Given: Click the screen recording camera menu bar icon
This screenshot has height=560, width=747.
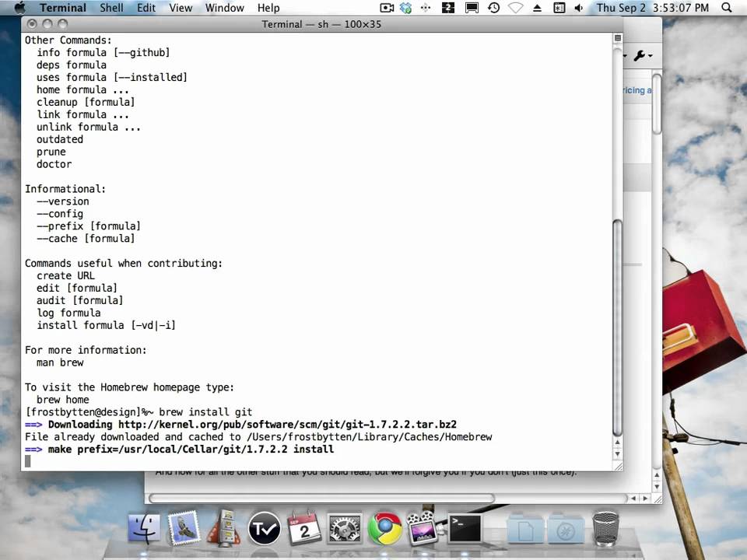Looking at the screenshot, I should 387,8.
